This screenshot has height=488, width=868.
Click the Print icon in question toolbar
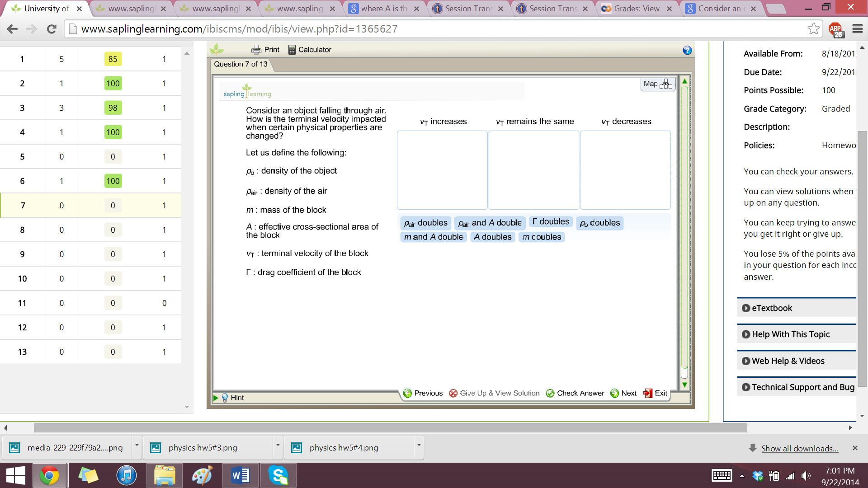tap(256, 50)
